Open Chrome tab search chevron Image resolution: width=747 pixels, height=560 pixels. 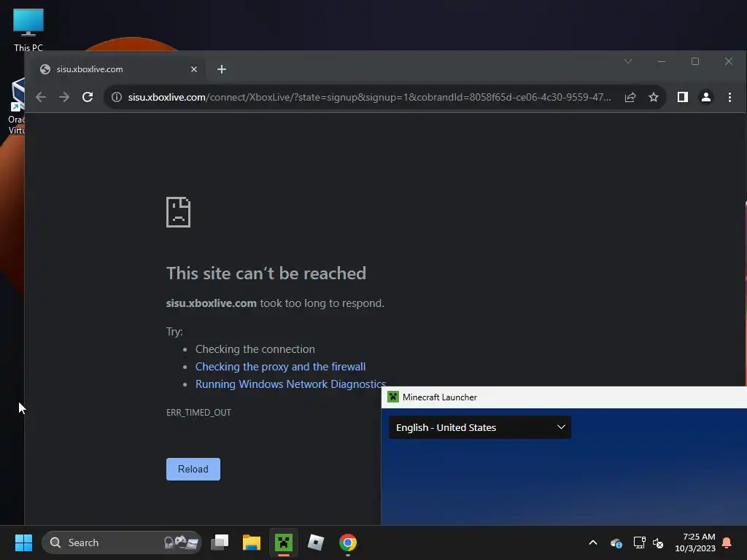pyautogui.click(x=628, y=61)
